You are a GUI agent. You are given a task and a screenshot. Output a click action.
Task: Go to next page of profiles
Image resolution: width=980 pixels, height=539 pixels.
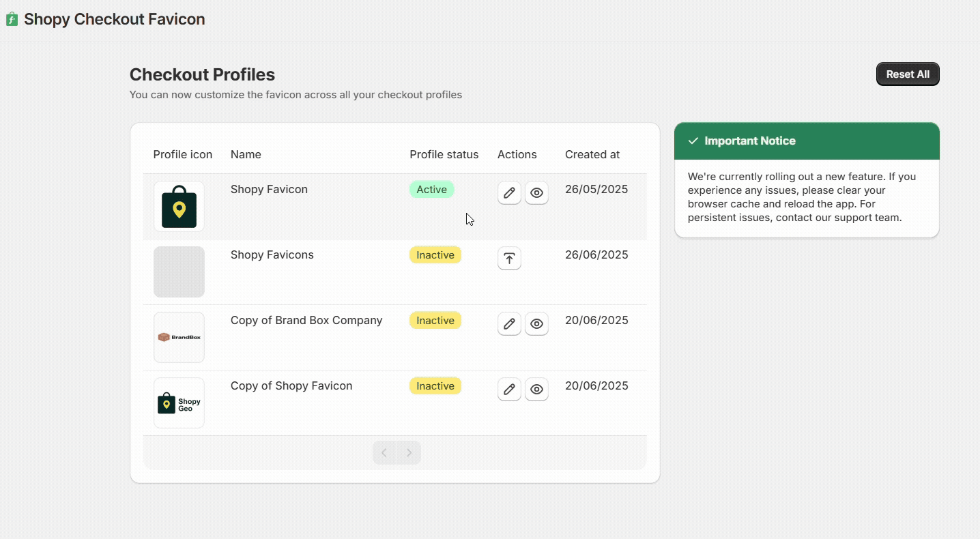point(409,452)
